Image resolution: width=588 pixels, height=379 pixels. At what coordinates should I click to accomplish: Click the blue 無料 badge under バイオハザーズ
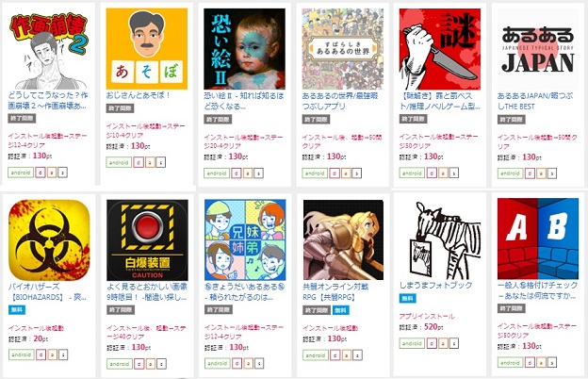[17, 310]
